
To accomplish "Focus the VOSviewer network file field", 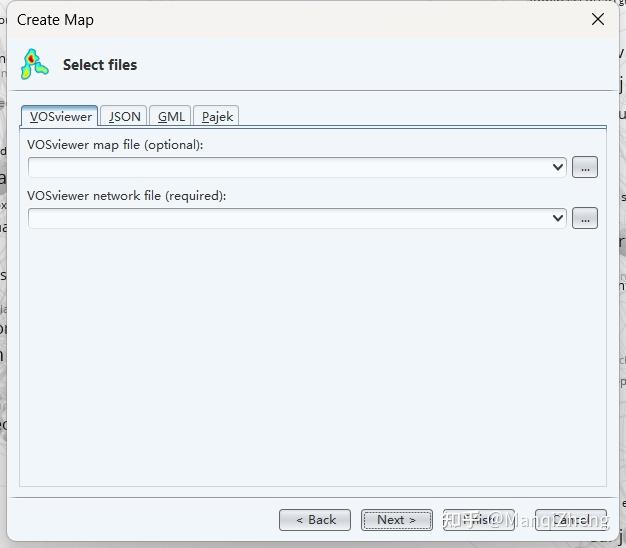I will click(290, 218).
